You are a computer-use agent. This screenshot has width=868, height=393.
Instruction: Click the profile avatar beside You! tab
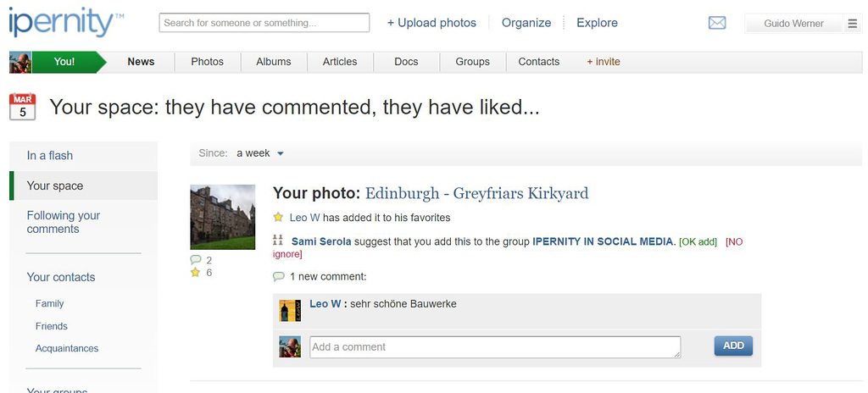point(20,62)
